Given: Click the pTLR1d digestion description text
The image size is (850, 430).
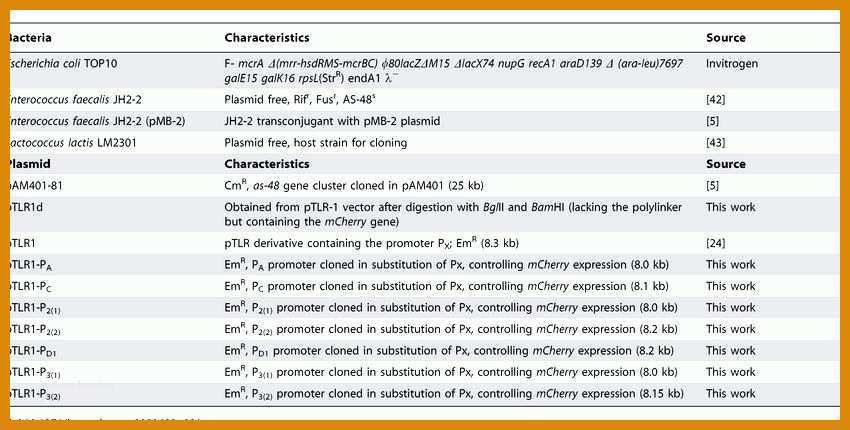Looking at the screenshot, I should tap(453, 214).
